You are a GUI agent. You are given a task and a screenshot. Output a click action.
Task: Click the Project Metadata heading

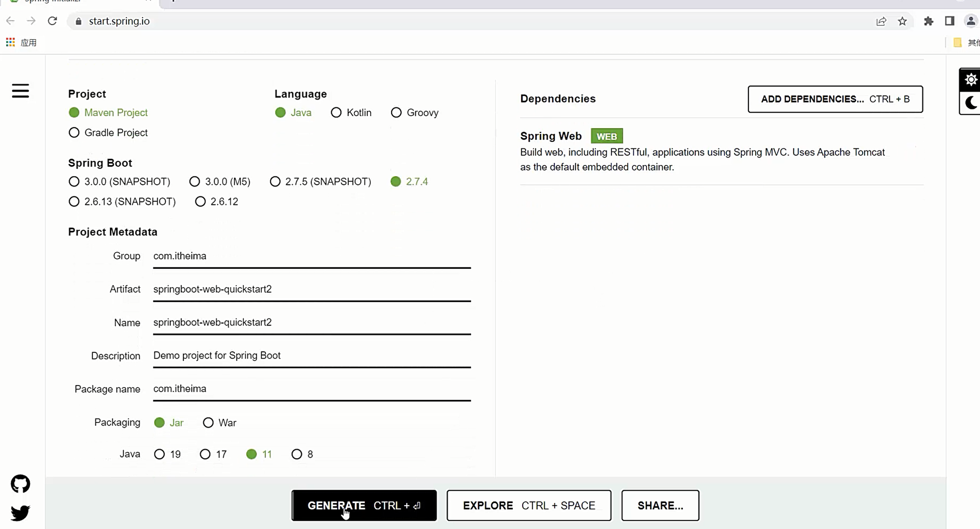coord(113,232)
